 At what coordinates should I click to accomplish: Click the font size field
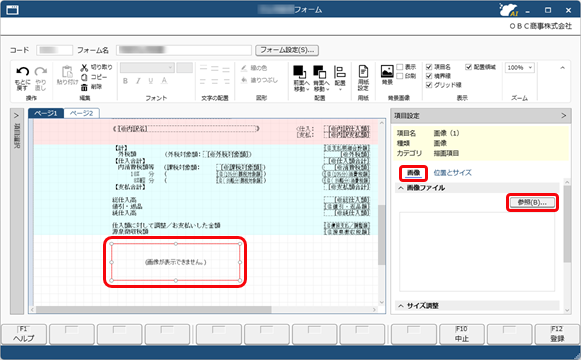tap(185, 67)
